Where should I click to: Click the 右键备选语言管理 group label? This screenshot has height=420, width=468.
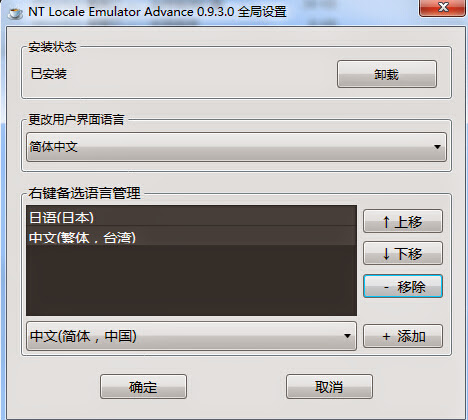(x=84, y=193)
